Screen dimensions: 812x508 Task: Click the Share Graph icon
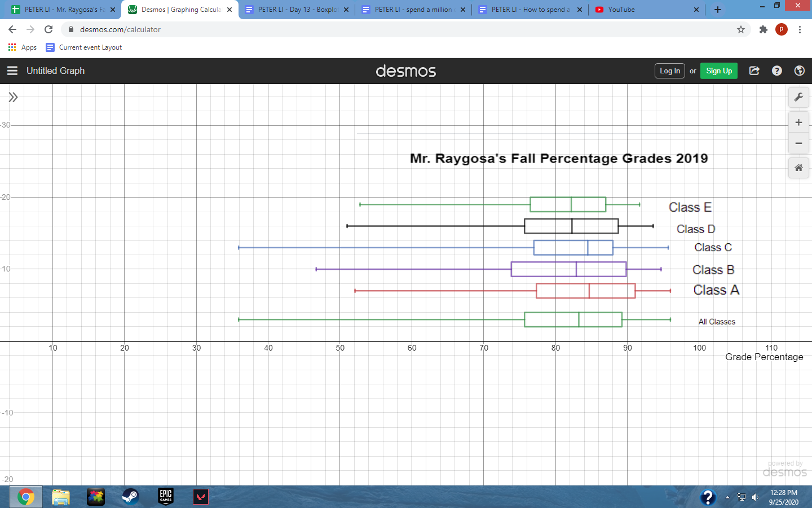click(754, 71)
